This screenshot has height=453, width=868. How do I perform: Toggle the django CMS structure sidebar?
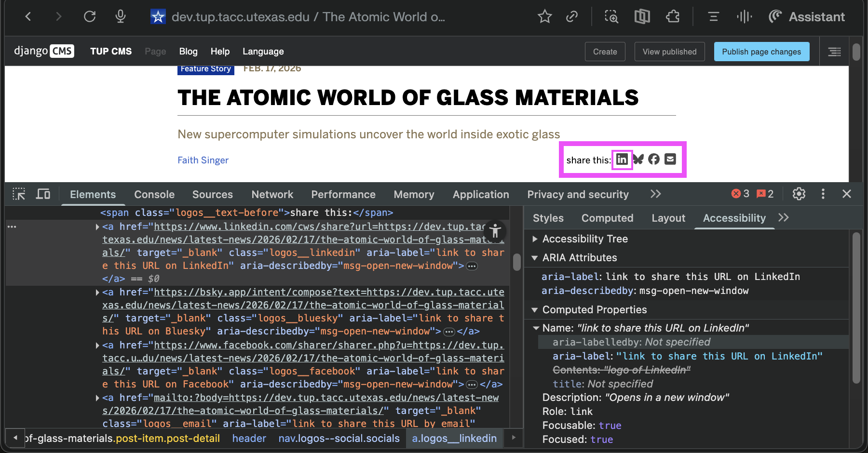click(x=834, y=52)
